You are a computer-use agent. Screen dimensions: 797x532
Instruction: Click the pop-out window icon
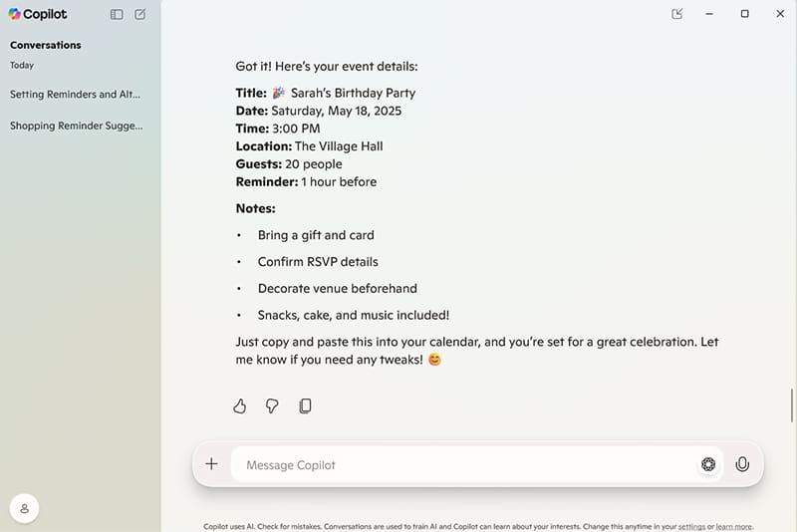pyautogui.click(x=677, y=14)
